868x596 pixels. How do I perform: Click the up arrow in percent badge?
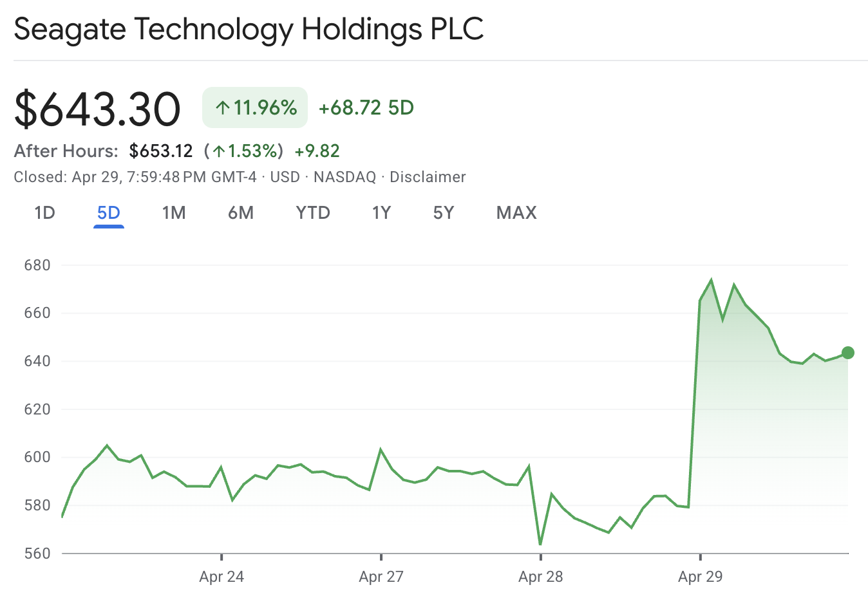point(223,107)
